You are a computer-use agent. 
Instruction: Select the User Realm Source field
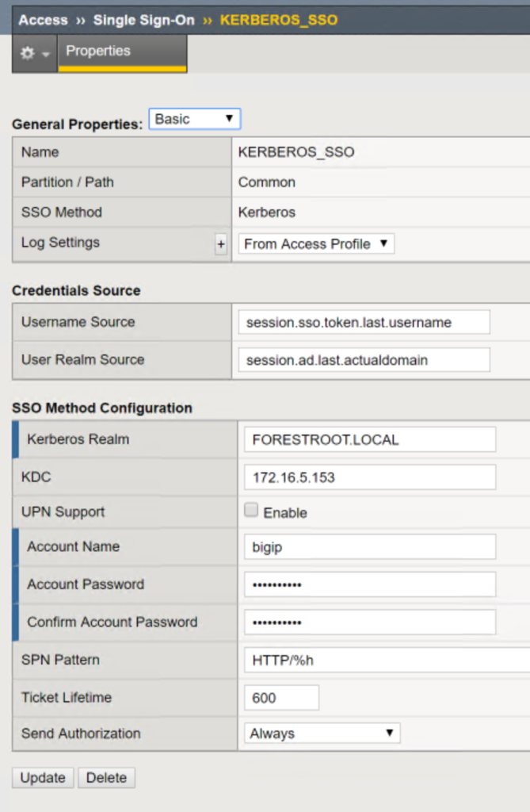(x=364, y=360)
